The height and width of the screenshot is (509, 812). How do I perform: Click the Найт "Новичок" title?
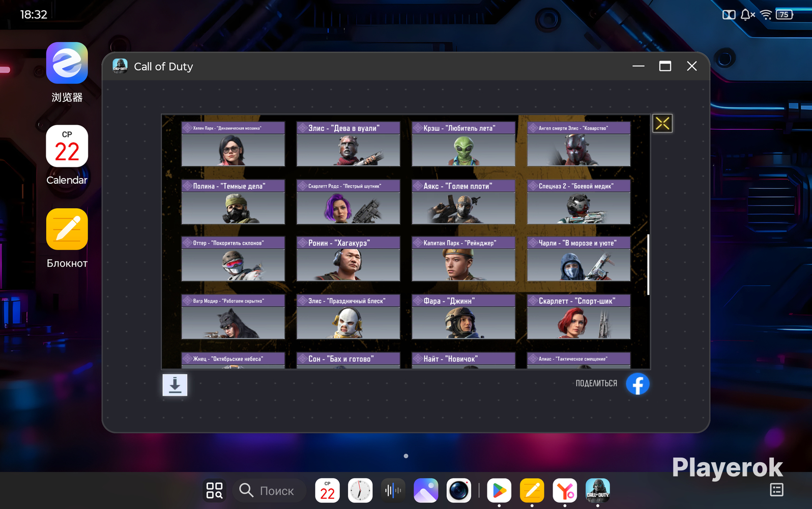[x=451, y=359]
